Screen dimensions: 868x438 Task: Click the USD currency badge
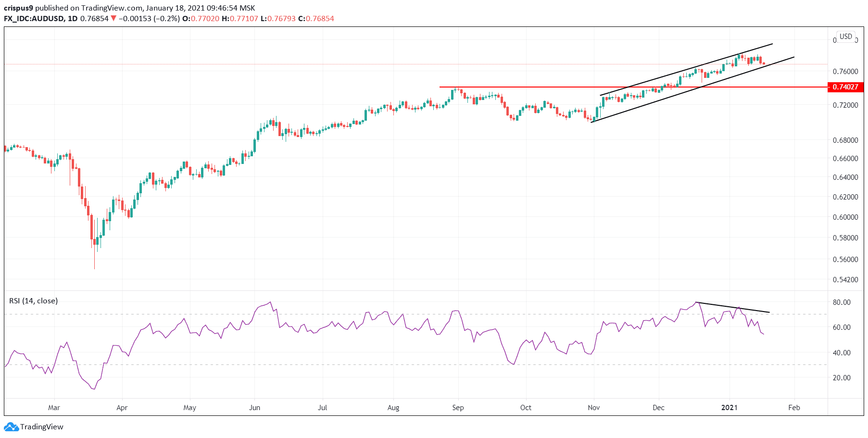[846, 37]
